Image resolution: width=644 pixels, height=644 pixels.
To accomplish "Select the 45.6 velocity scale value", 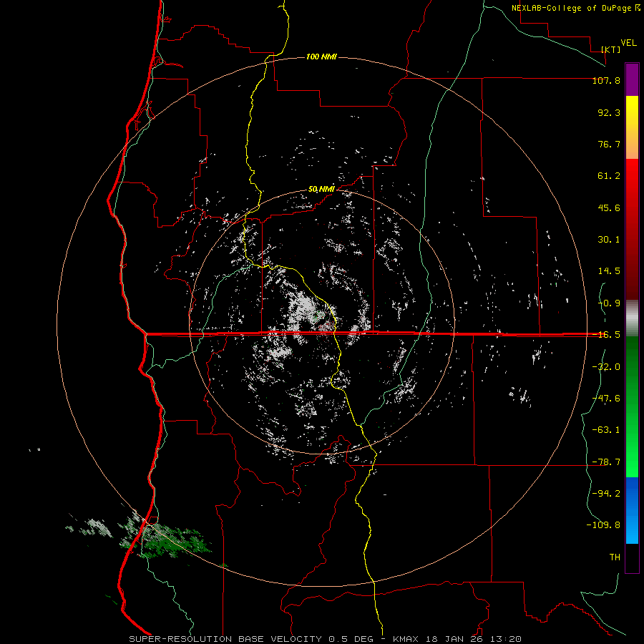I will [609, 208].
